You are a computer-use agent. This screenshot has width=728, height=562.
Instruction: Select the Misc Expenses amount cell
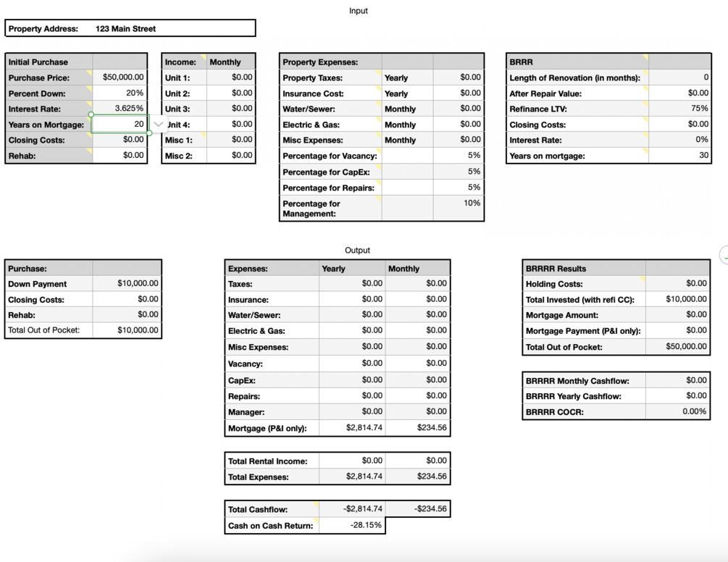[x=459, y=140]
